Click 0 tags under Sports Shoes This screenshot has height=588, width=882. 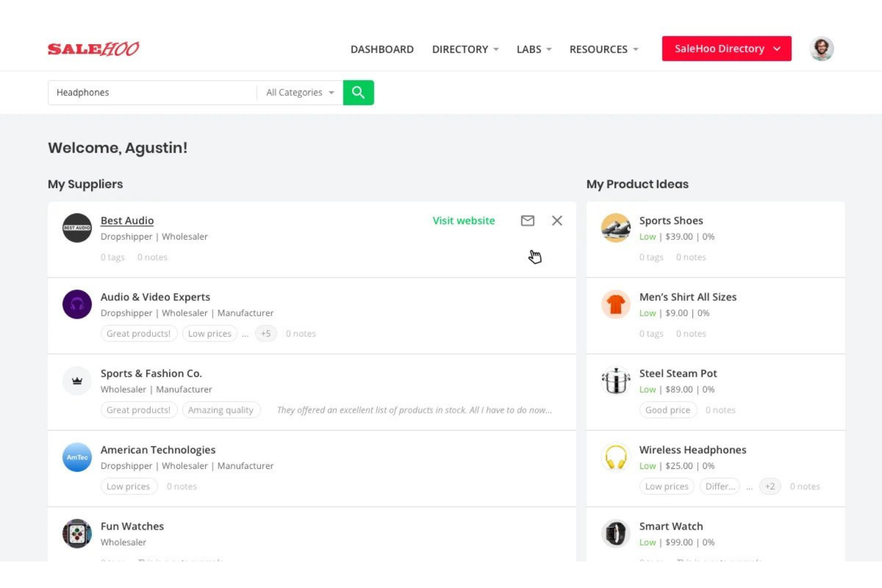(x=651, y=257)
